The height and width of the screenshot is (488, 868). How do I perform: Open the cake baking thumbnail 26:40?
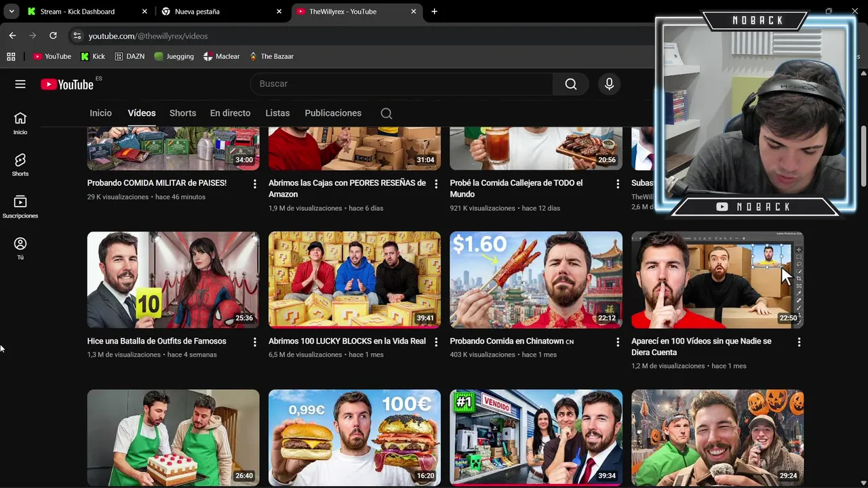[173, 438]
